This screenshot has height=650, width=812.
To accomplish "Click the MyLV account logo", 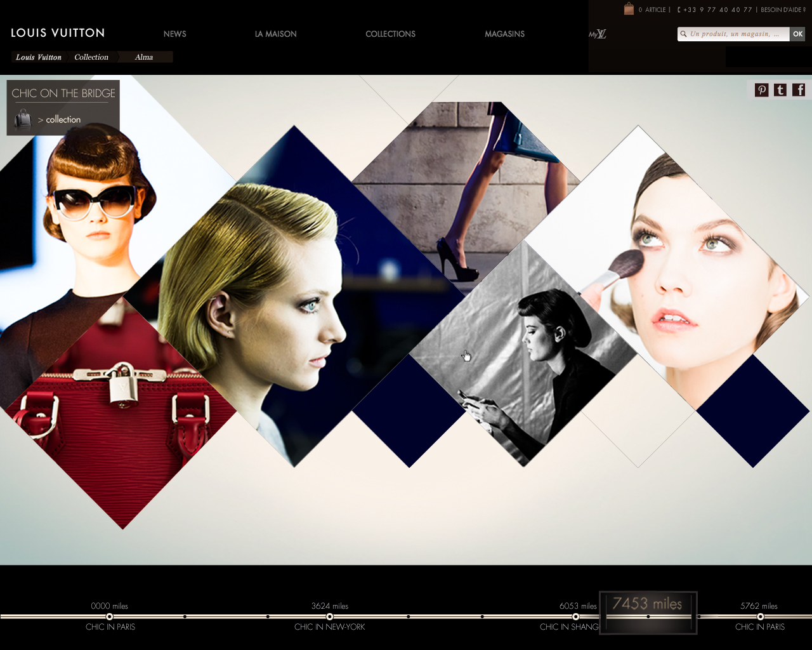I will point(598,34).
